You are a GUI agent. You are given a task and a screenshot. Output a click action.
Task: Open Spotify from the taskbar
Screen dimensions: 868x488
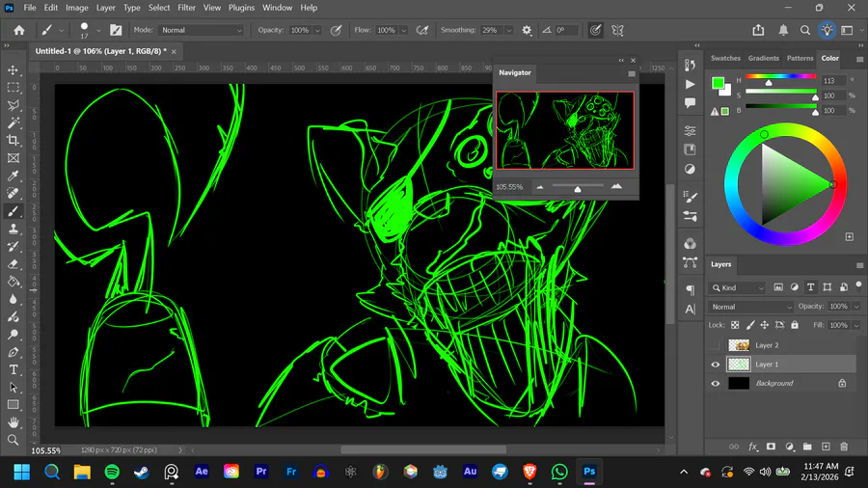tap(111, 472)
